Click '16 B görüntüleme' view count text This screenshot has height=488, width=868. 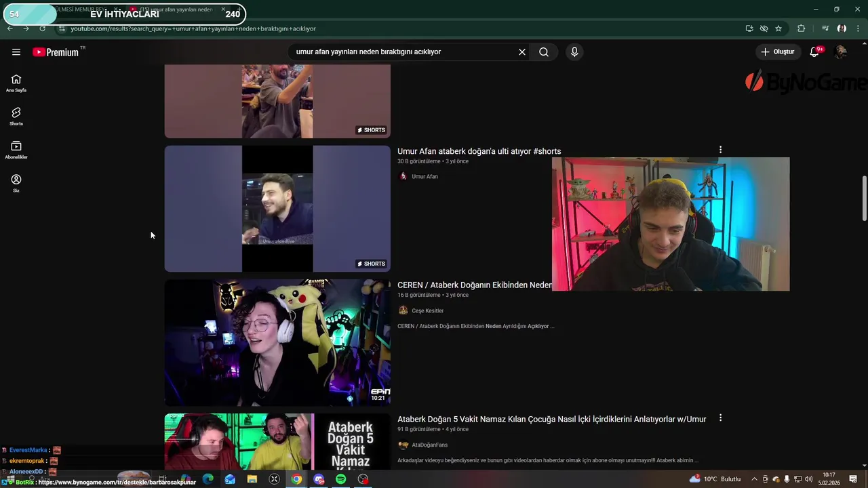[419, 296]
